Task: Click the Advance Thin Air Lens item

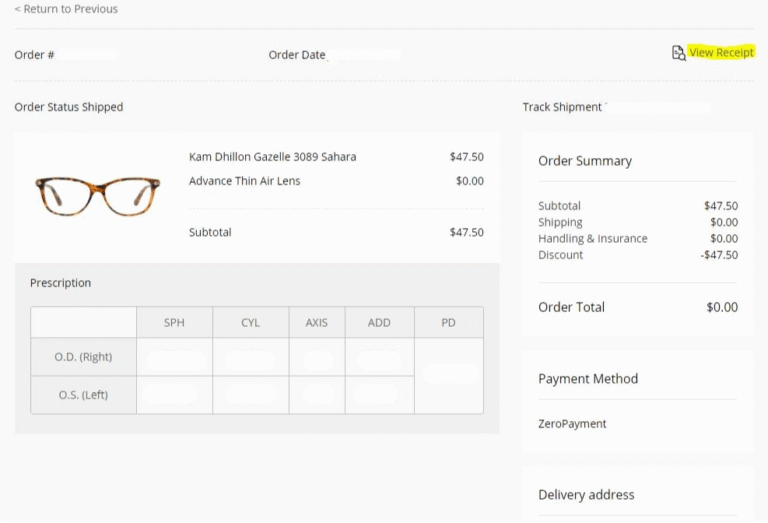Action: pyautogui.click(x=244, y=181)
